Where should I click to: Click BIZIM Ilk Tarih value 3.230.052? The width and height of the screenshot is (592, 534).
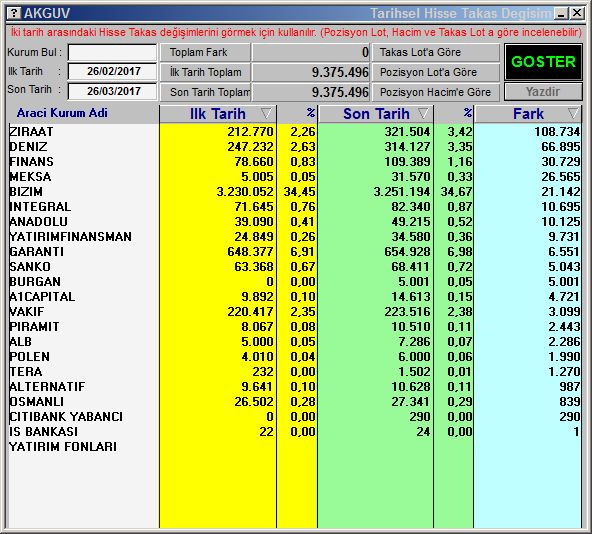point(245,191)
